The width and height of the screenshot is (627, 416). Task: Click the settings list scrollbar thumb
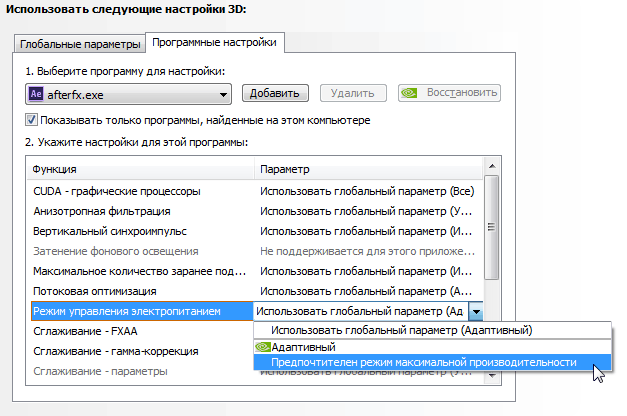pos(492,227)
